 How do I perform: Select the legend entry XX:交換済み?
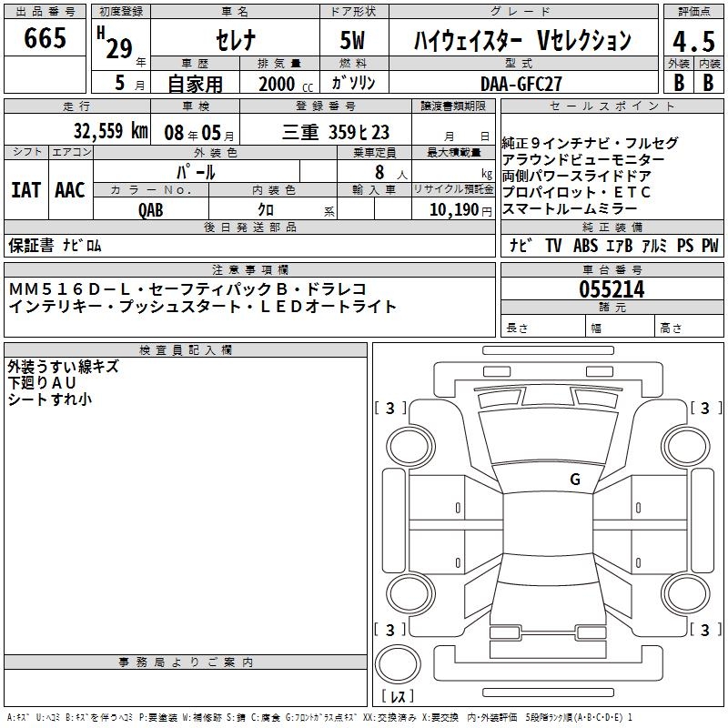pos(389,717)
